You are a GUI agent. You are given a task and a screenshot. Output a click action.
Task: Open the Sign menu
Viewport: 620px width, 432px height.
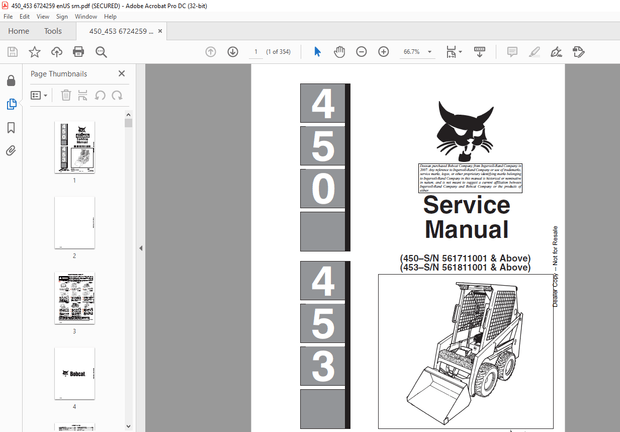coord(62,17)
